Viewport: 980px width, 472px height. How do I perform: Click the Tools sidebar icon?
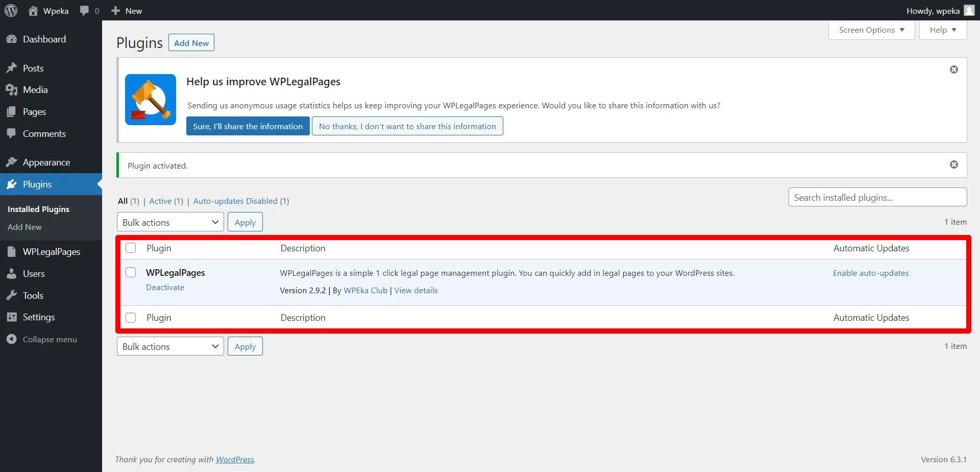[12, 295]
